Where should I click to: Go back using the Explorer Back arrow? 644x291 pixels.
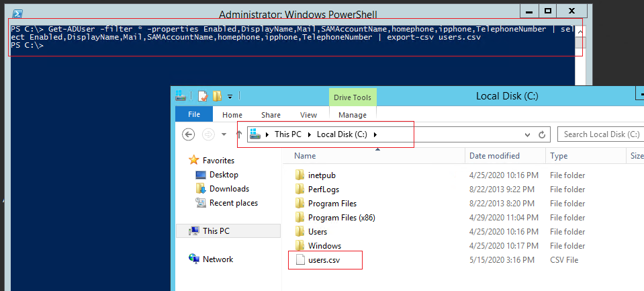[x=188, y=134]
